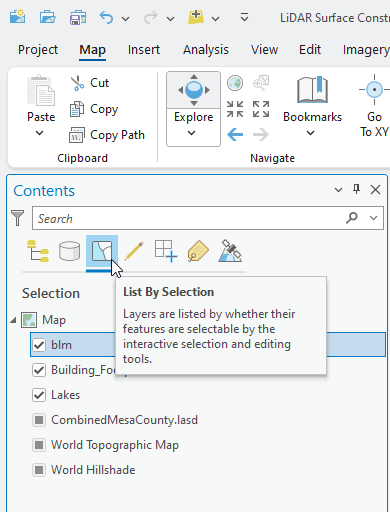Switch to List By Snapping
The width and height of the screenshot is (390, 512).
click(x=166, y=251)
